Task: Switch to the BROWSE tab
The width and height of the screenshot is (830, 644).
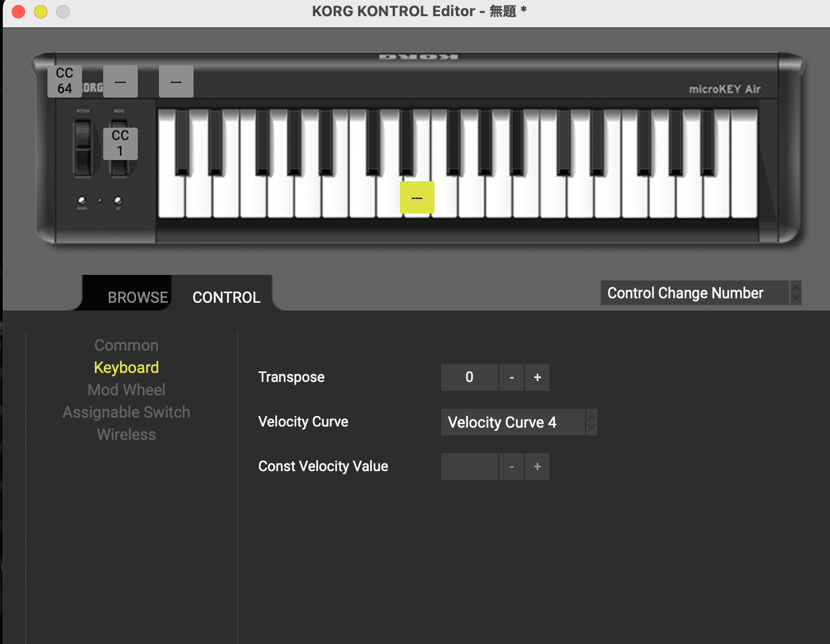Action: (x=138, y=297)
